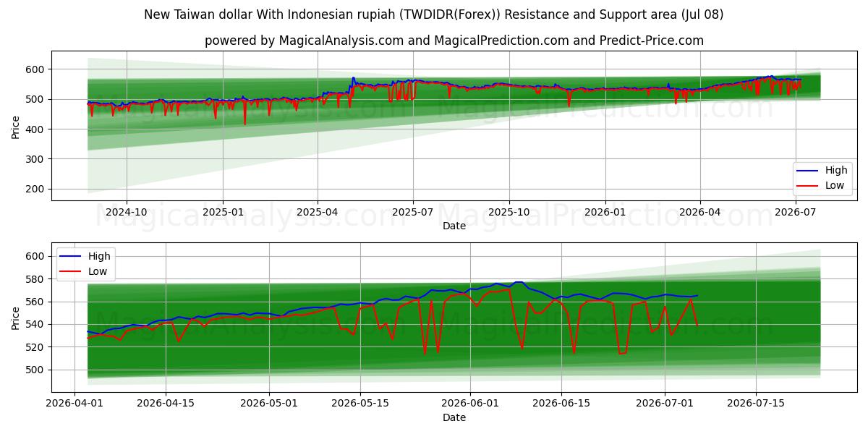Click the bottom chart 'Date' axis label

coord(454,417)
